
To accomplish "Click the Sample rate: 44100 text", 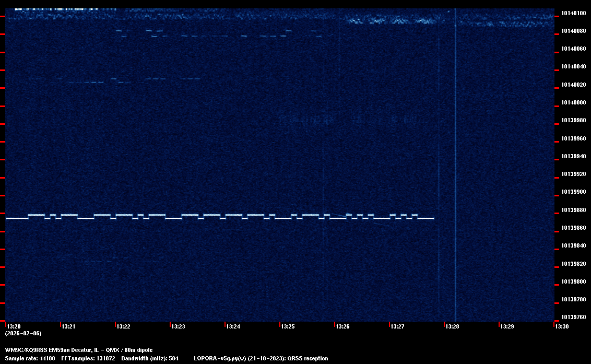I will click(30, 358).
